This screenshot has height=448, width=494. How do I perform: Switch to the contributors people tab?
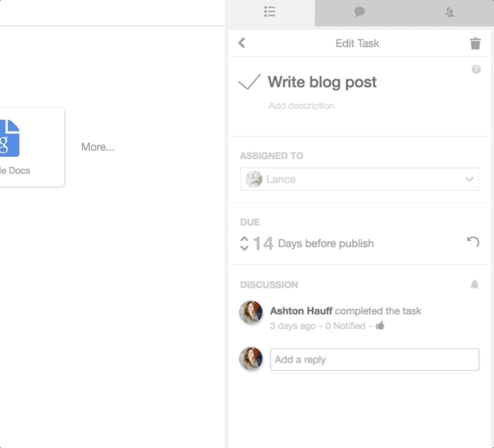click(x=449, y=12)
